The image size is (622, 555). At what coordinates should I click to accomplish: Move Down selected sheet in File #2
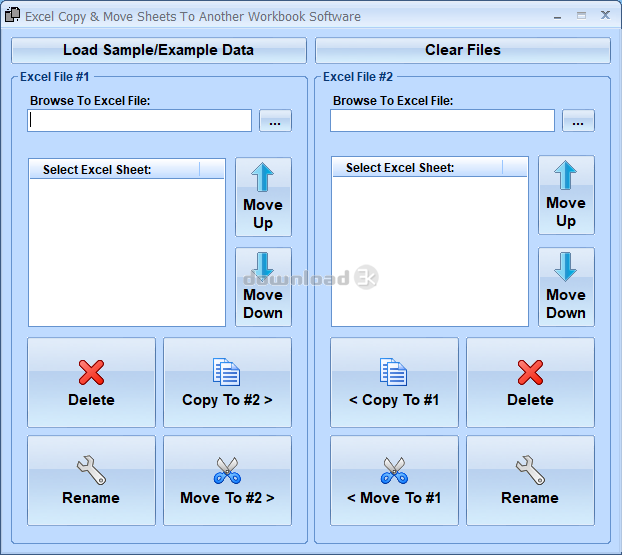pyautogui.click(x=566, y=287)
